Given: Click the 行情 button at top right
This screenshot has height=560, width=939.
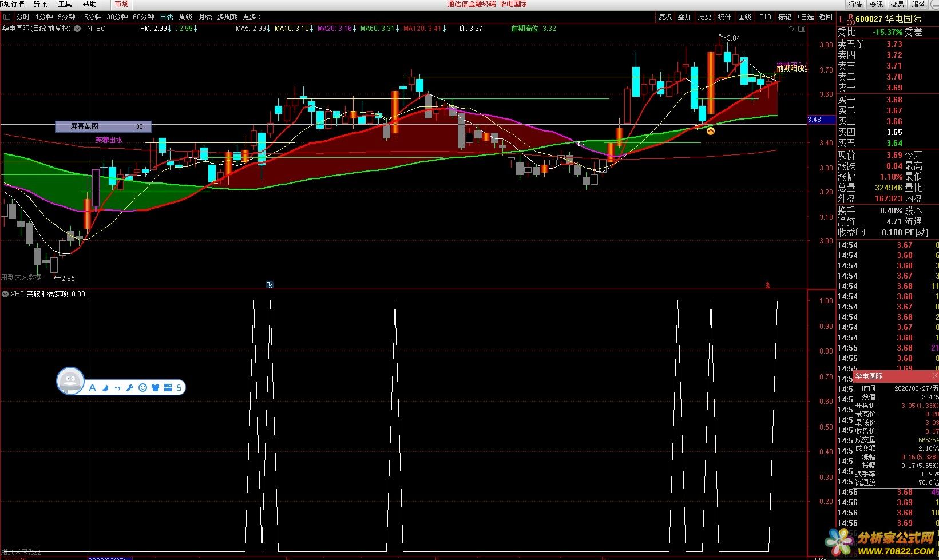Looking at the screenshot, I should [x=855, y=4].
